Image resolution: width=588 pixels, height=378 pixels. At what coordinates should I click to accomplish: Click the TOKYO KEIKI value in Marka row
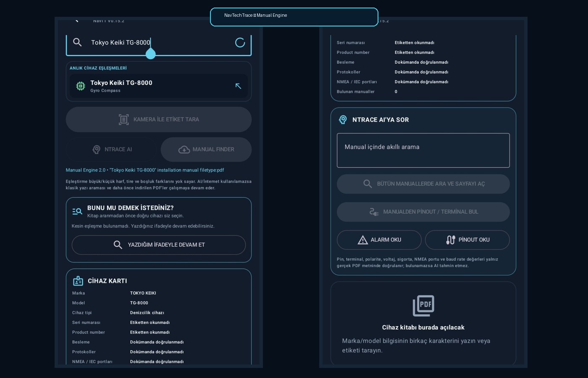pos(143,293)
